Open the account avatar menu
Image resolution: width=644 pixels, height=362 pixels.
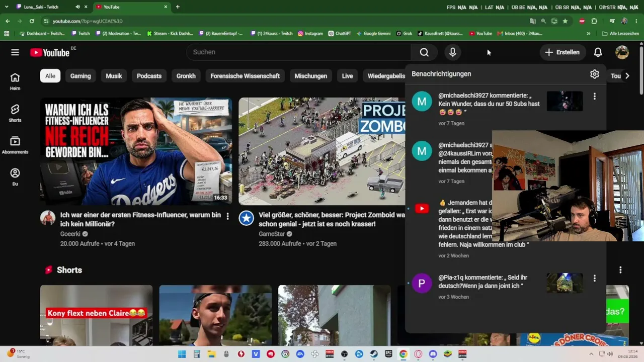[x=622, y=52]
